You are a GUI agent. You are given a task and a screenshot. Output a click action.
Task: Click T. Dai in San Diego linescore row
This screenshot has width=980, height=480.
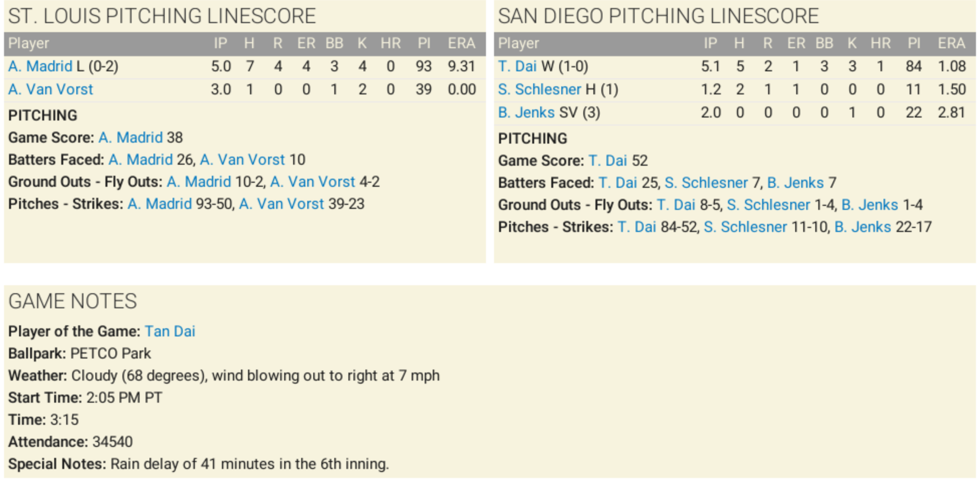click(517, 66)
